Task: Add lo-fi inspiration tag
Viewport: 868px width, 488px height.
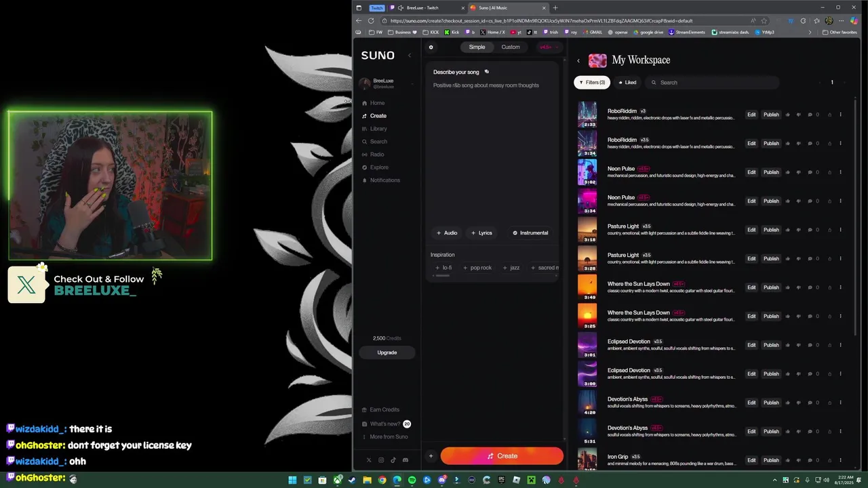Action: [443, 268]
